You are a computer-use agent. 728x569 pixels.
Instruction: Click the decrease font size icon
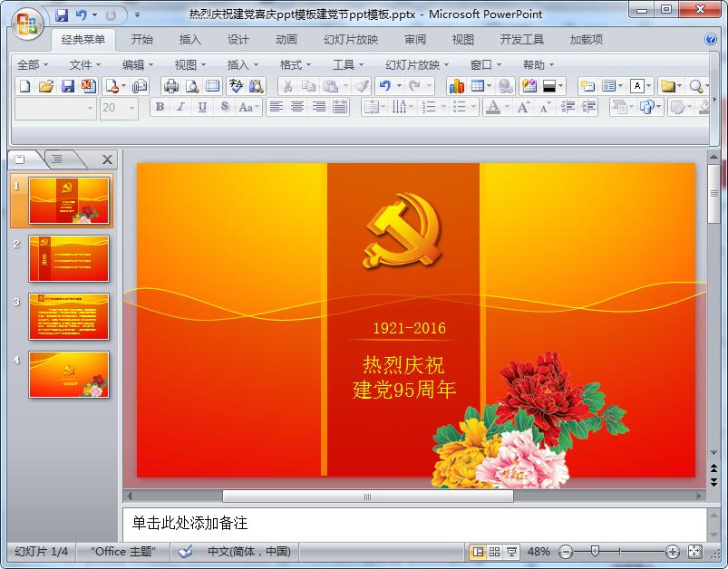click(545, 107)
